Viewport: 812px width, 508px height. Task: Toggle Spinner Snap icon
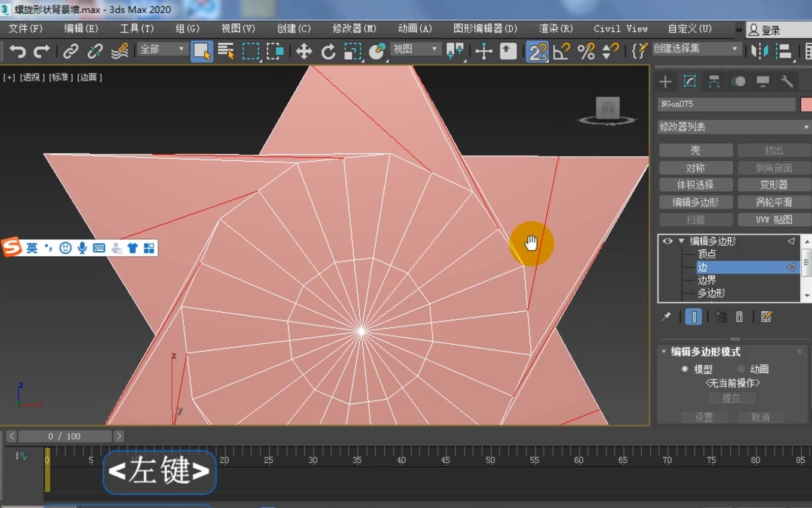coord(610,51)
